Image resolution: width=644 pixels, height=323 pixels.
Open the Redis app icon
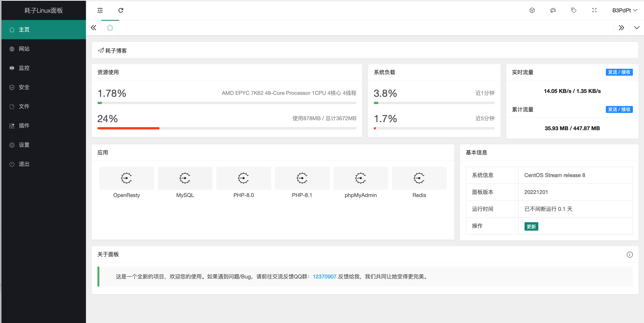[x=419, y=178]
